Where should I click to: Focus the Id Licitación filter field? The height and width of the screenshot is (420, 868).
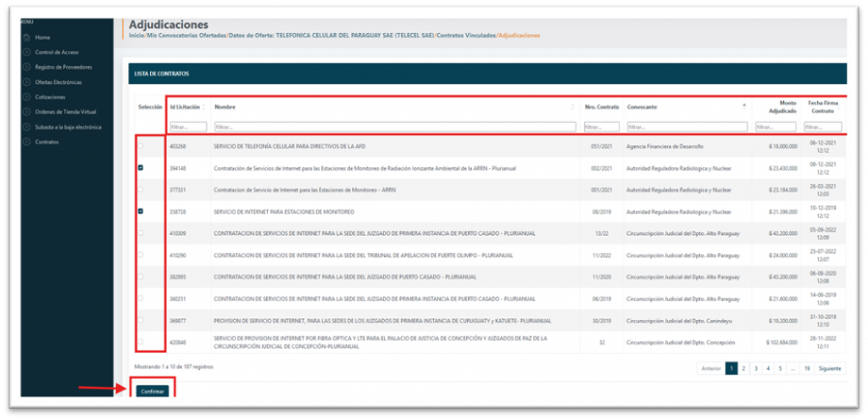[188, 127]
